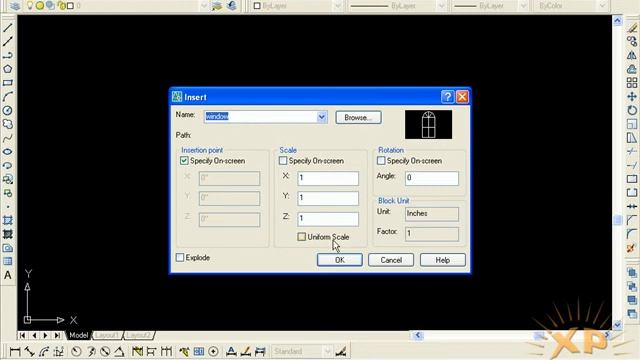Click the Diameter Dimension tool
The image size is (640, 360).
105,351
